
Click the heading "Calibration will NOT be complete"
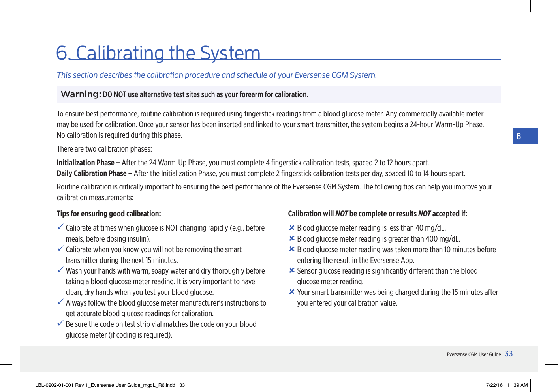pos(378,214)
